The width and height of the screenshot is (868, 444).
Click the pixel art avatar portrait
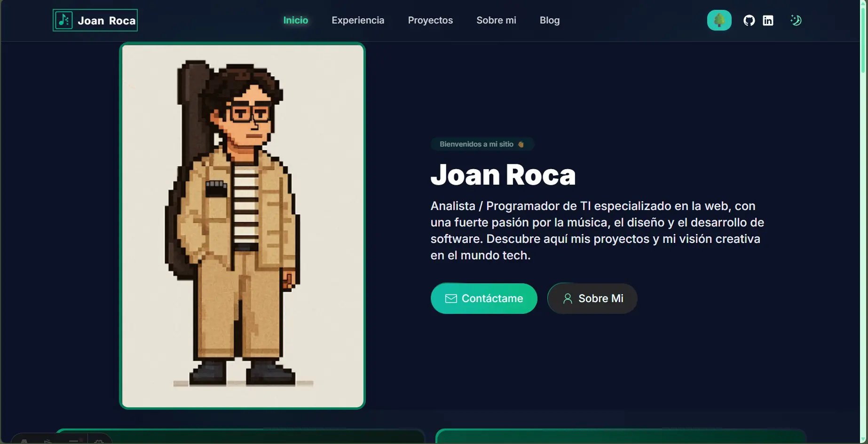243,225
